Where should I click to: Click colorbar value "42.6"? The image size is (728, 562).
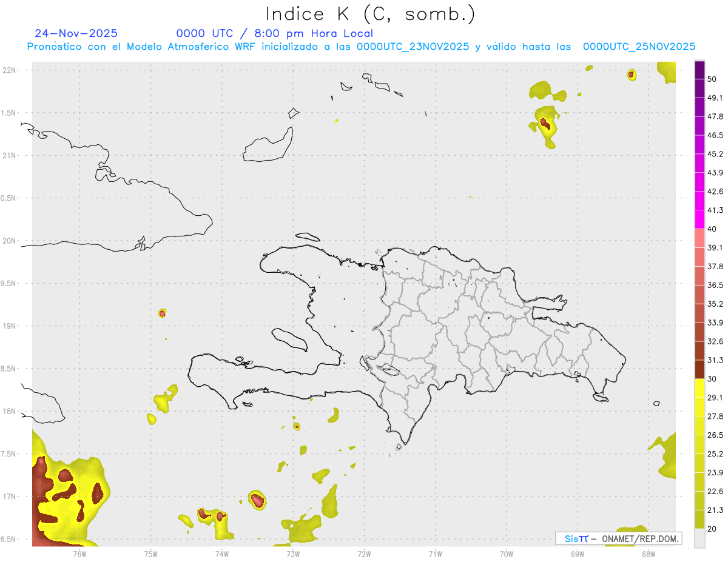click(715, 192)
